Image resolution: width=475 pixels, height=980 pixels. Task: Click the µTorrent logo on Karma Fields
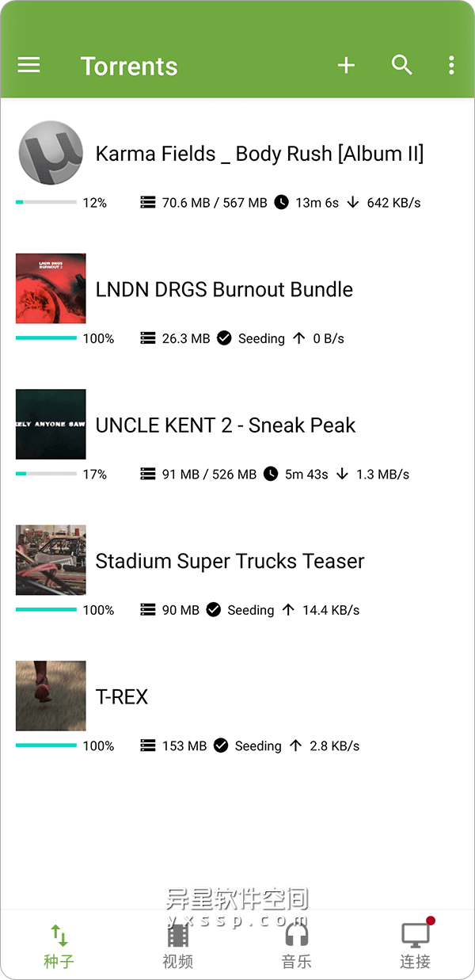pos(51,153)
